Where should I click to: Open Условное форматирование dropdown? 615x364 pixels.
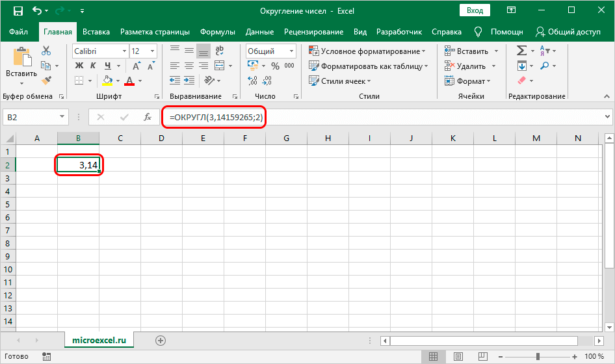click(x=367, y=51)
